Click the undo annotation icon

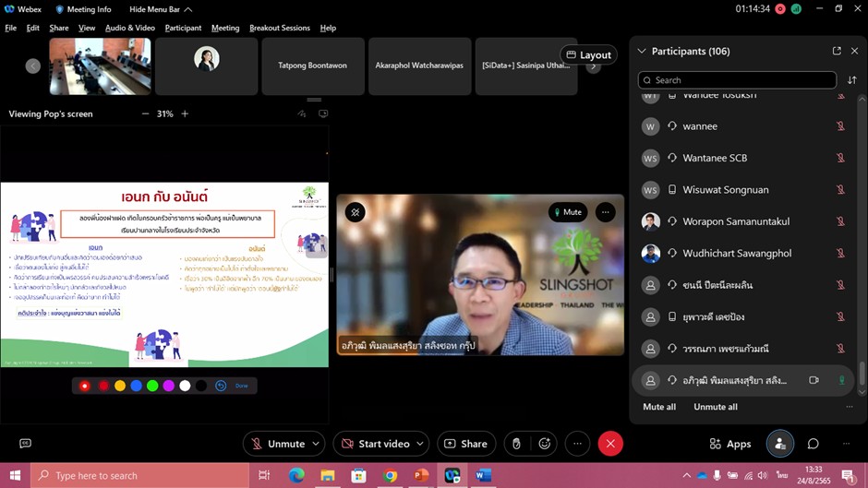tap(221, 386)
